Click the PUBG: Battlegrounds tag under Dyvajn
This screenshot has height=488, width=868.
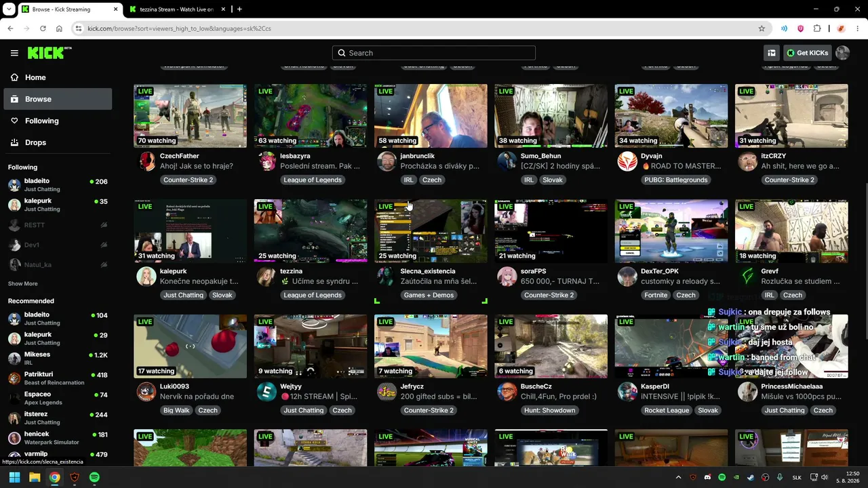click(677, 180)
